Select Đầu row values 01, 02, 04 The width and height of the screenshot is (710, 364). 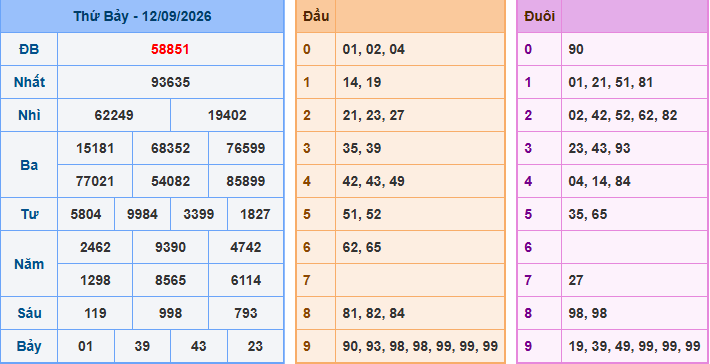tap(374, 49)
